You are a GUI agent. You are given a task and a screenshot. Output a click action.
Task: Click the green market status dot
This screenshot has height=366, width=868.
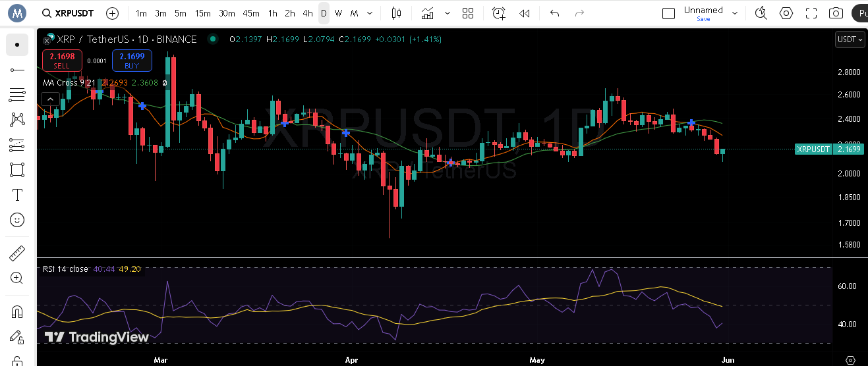(x=212, y=39)
